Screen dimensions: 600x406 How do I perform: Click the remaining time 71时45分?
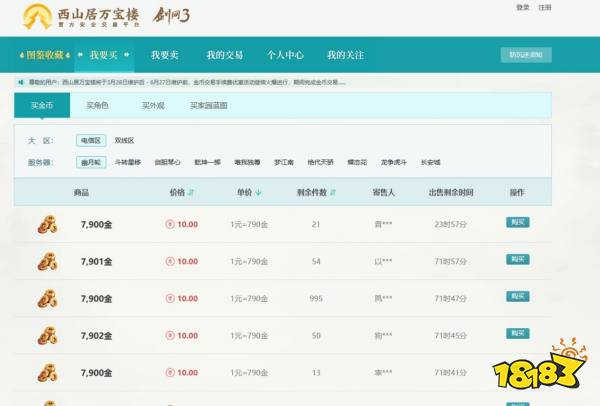click(x=450, y=336)
